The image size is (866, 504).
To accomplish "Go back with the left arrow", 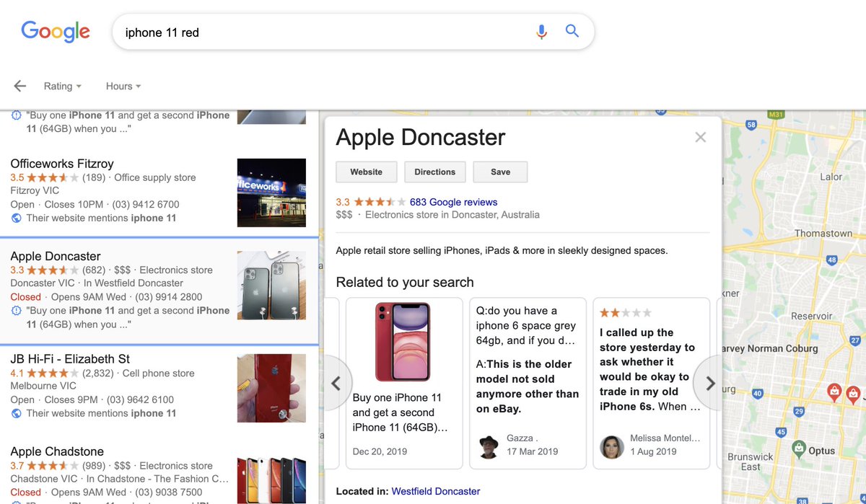I will click(x=19, y=86).
